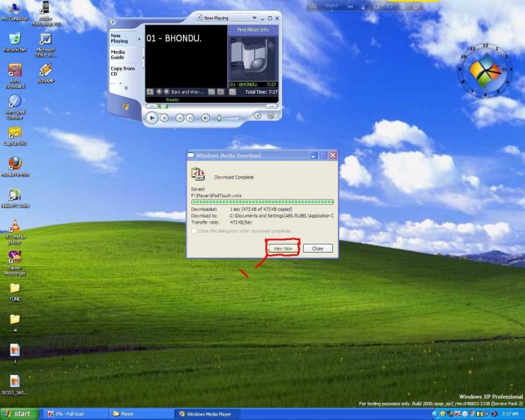Click the desktop clock gadget
This screenshot has width=525, height=420.
pos(484,70)
